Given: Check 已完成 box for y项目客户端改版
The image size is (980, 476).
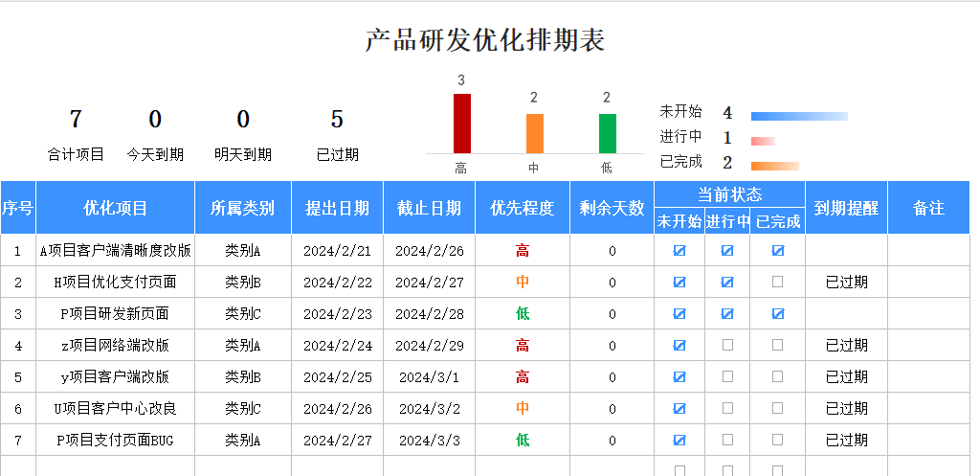Looking at the screenshot, I should 777,376.
